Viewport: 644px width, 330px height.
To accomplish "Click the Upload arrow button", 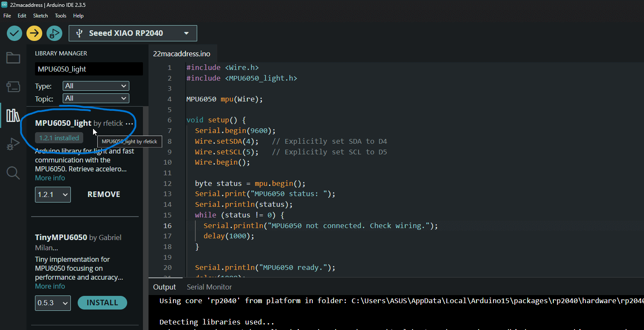I will coord(34,33).
